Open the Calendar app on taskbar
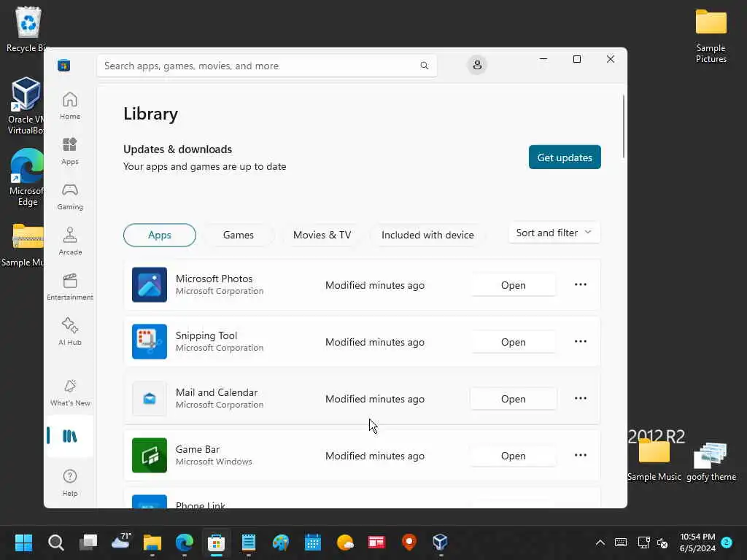The height and width of the screenshot is (560, 747). [x=313, y=542]
